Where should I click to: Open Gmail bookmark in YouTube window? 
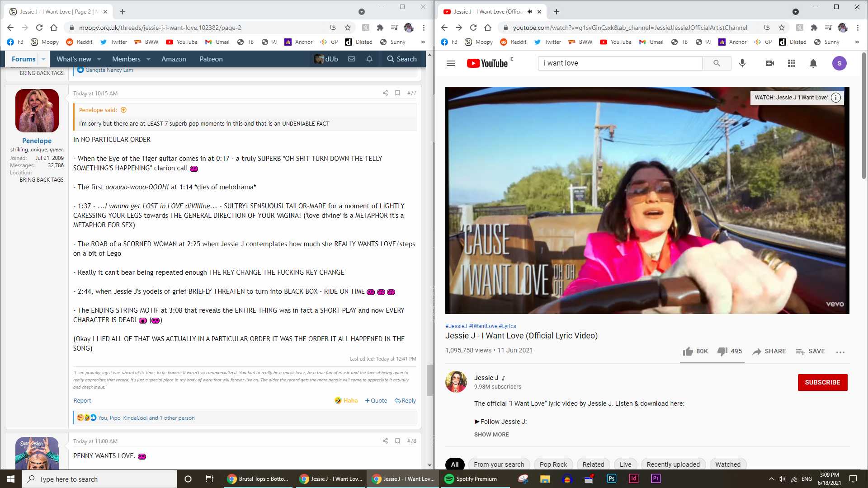tap(651, 42)
